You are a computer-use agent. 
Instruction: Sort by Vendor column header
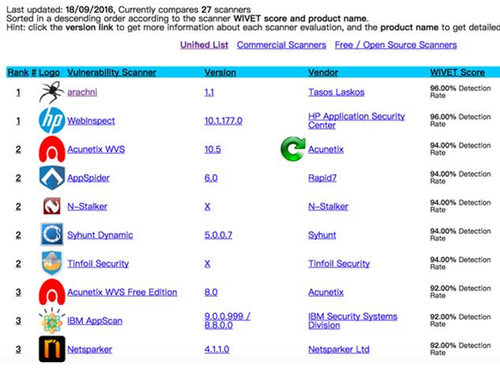click(323, 72)
